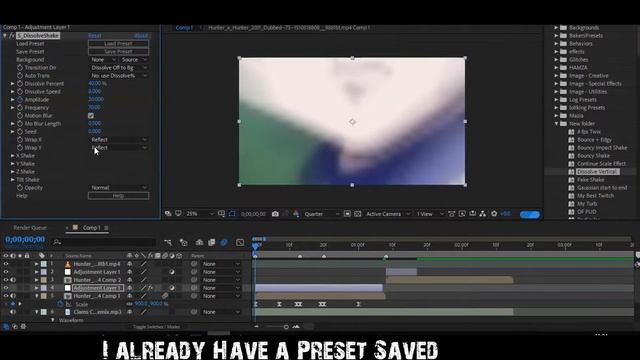Open the Comp 1 timeline panel menu
Viewport: 640px width, 360px height.
pyautogui.click(x=106, y=228)
